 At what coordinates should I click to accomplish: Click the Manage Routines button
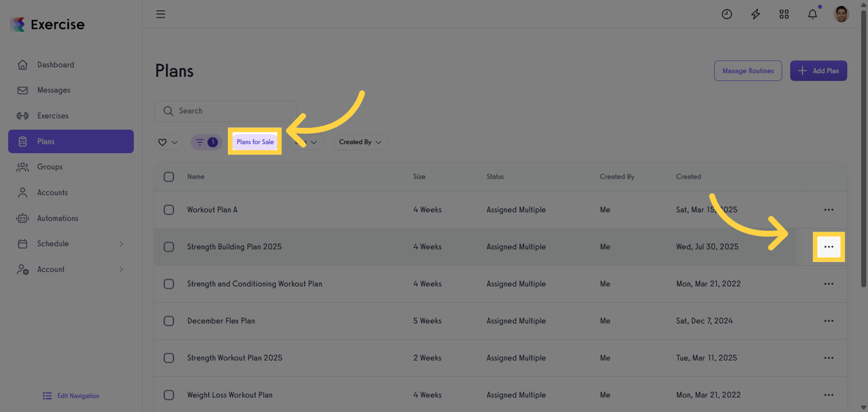click(x=748, y=71)
